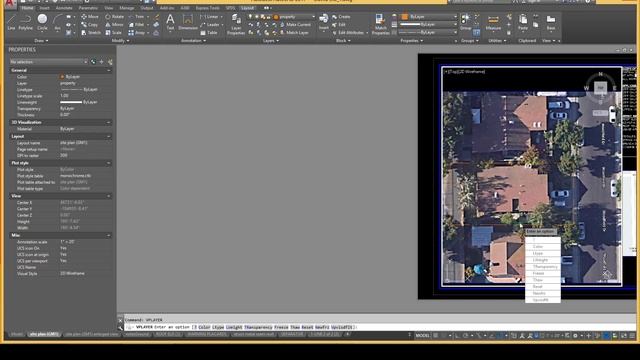Open the Express Tools ribbon tab
This screenshot has width=640, height=360.
point(207,8)
